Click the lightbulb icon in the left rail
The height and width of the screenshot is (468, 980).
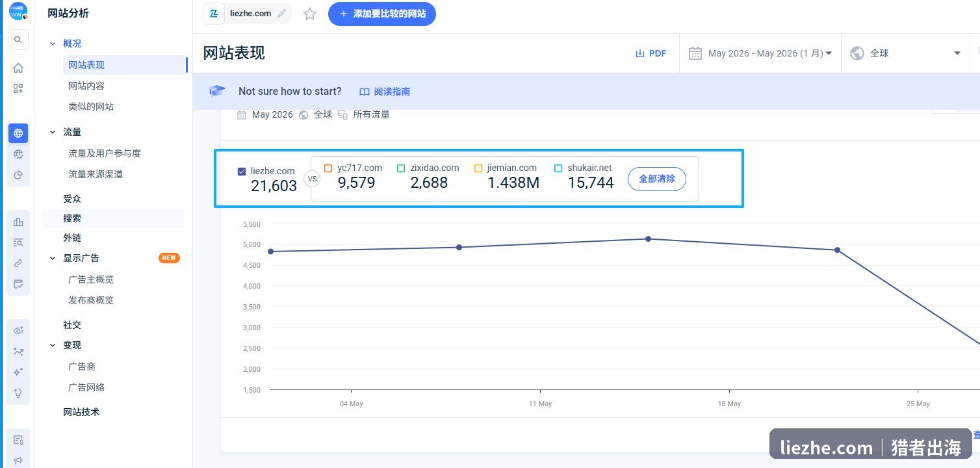coord(18,393)
